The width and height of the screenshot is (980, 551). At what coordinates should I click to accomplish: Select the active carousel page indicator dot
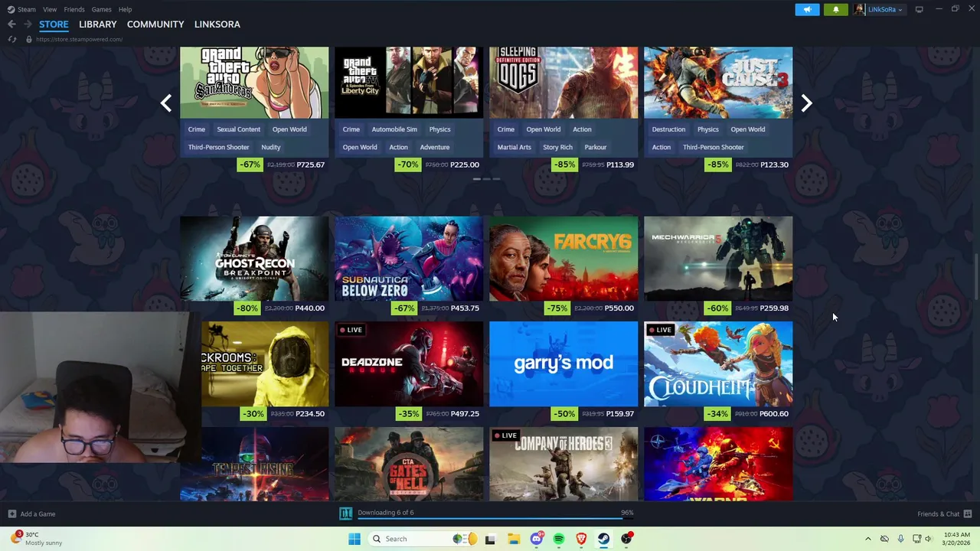tap(476, 179)
